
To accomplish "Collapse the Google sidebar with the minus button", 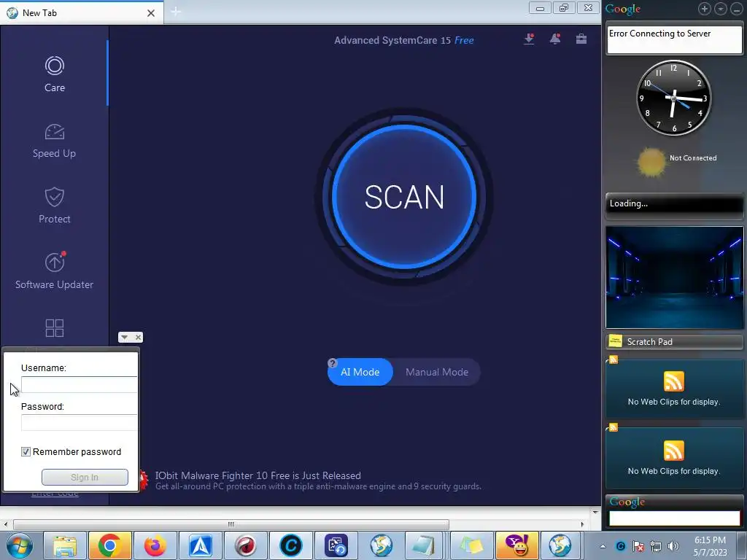I will [737, 9].
